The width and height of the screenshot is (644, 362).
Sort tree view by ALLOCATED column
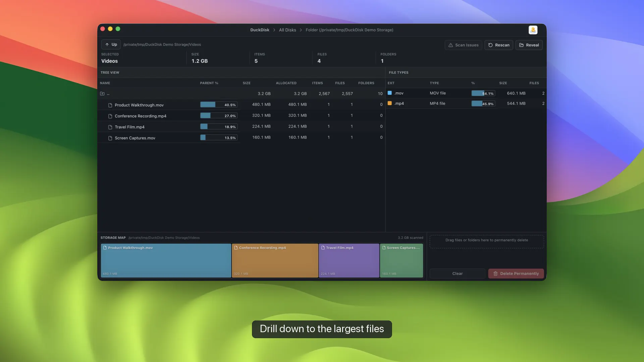pos(286,83)
